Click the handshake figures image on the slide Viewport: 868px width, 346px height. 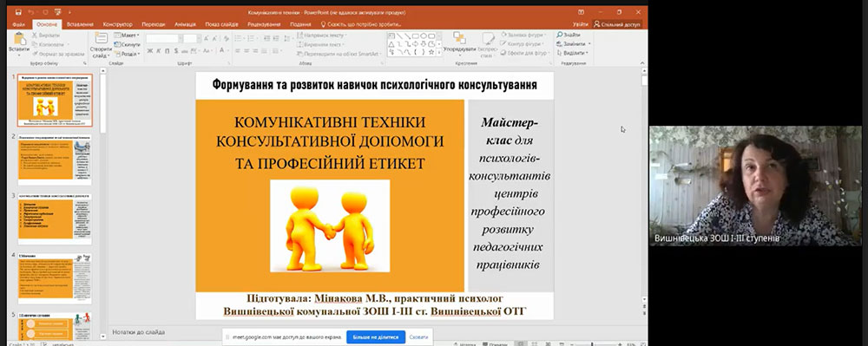coord(329,225)
